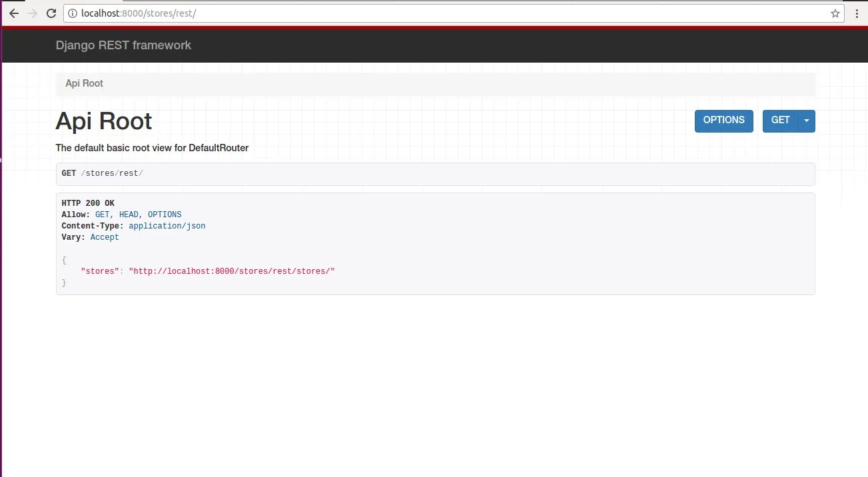Select the Api Root breadcrumb
Viewport: 868px width, 477px height.
[84, 83]
